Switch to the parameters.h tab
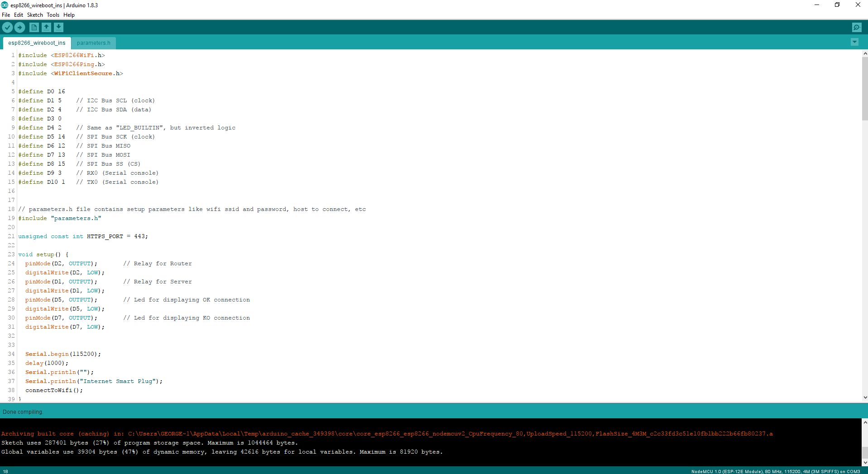The width and height of the screenshot is (868, 474). click(94, 43)
